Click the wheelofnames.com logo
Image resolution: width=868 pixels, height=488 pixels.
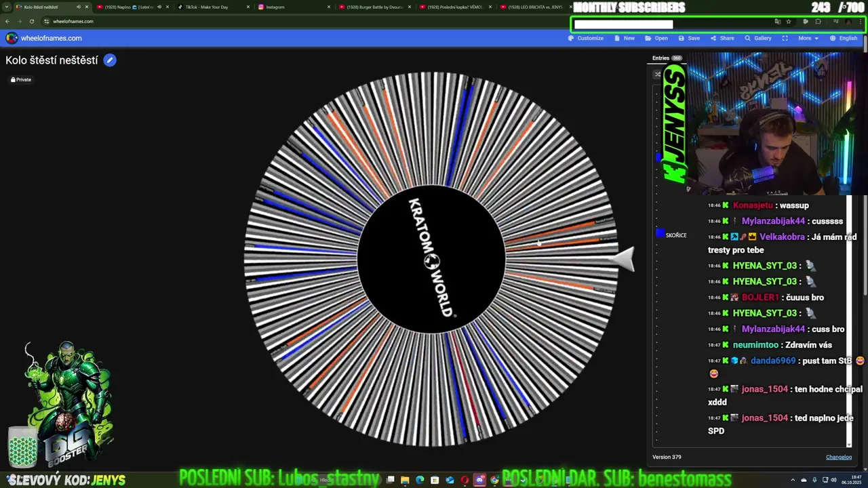(x=43, y=38)
